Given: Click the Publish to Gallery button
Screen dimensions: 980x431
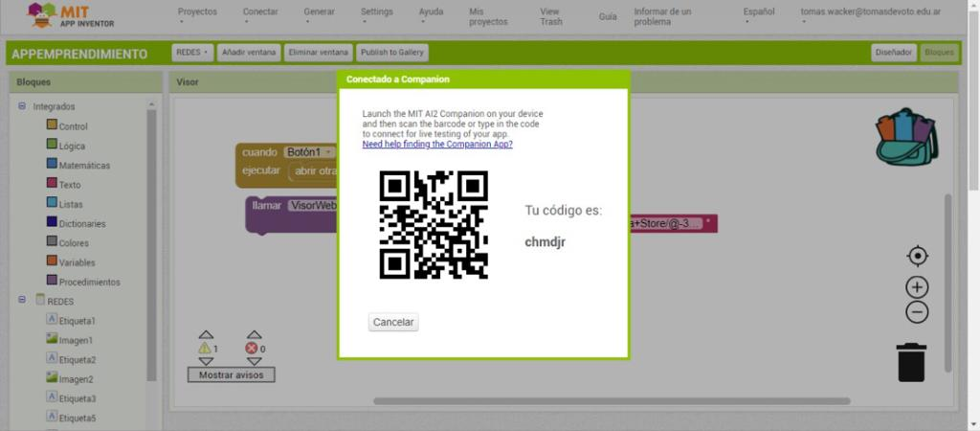Looking at the screenshot, I should 391,53.
